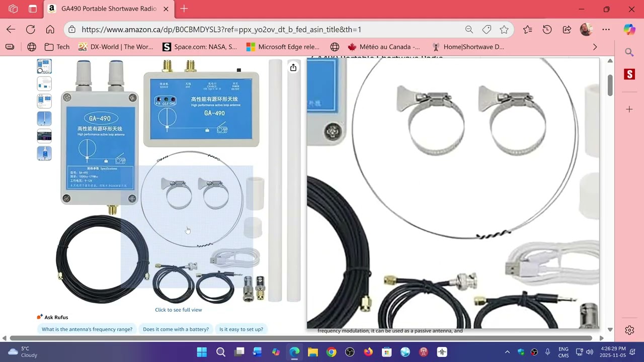Add this page to favorites star
Viewport: 644px width, 362px height.
click(504, 30)
